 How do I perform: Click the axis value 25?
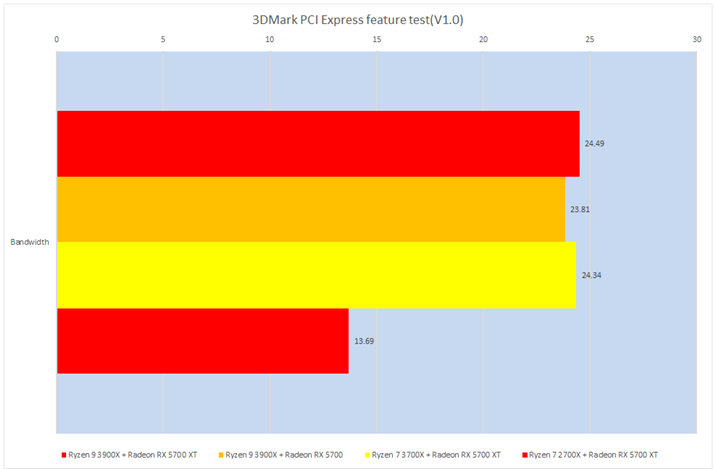tap(590, 40)
